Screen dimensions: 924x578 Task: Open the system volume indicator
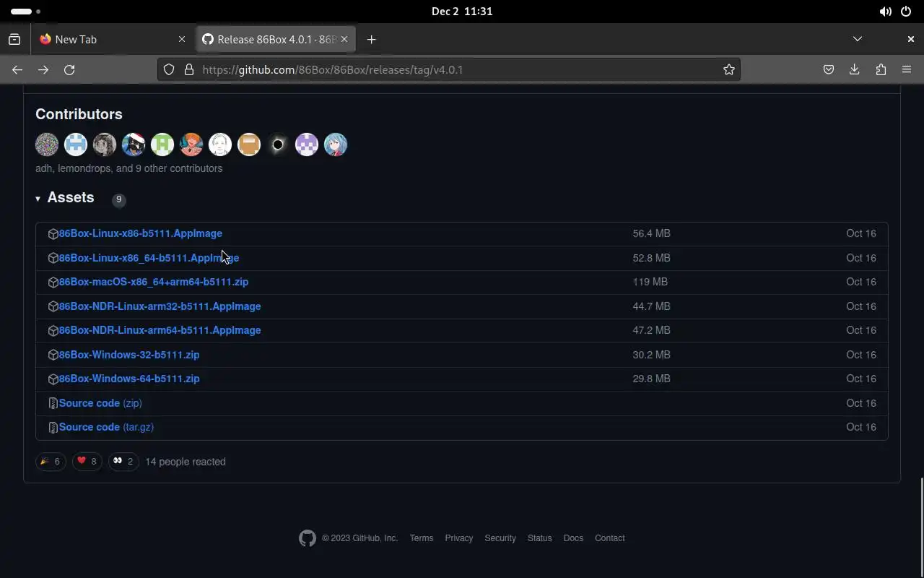885,12
